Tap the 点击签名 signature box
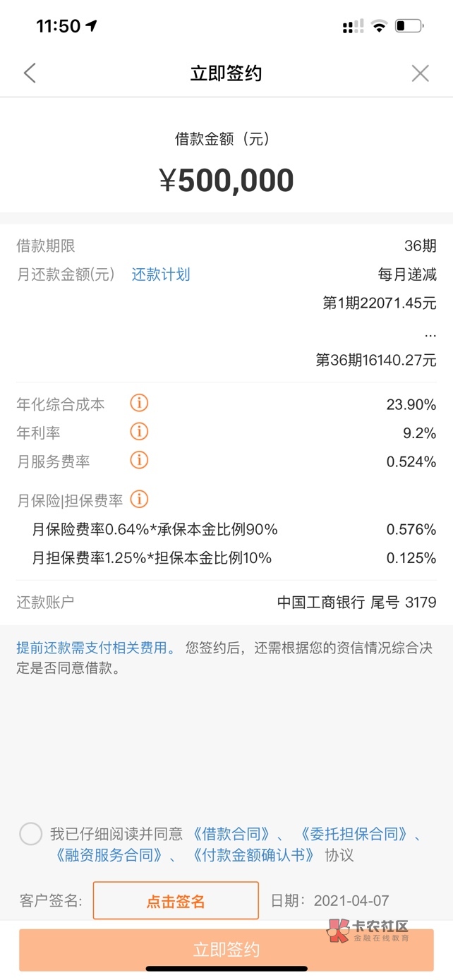 click(x=176, y=900)
